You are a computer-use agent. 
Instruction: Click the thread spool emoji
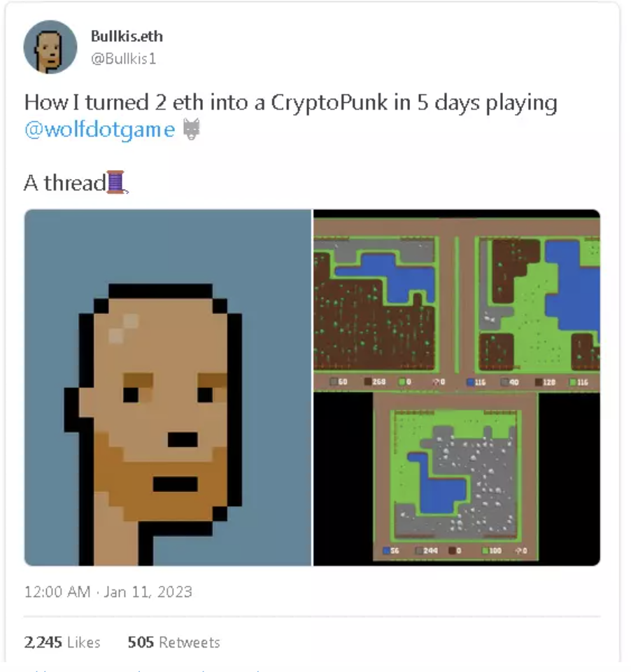[x=117, y=183]
